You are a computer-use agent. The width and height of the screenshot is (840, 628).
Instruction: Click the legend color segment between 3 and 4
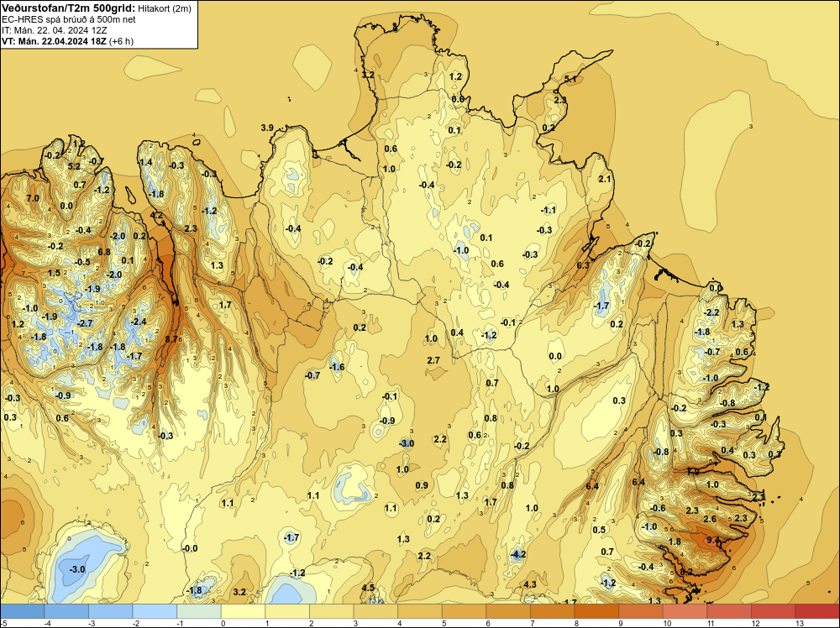(375, 611)
